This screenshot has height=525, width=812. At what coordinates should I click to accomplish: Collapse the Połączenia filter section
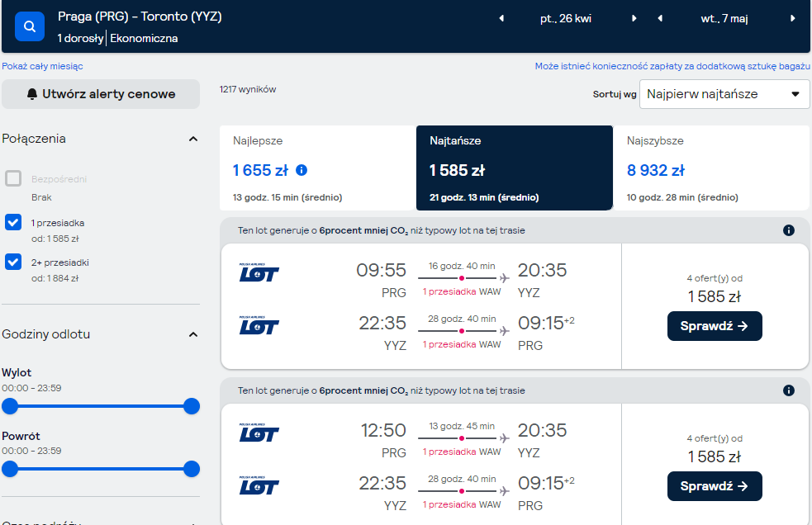193,139
